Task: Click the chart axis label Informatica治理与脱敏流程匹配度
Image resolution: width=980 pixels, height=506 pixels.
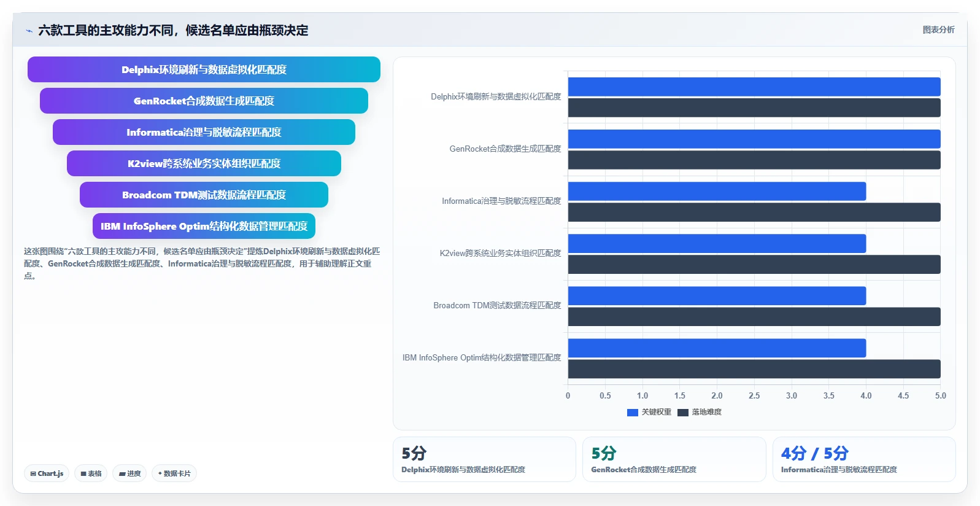Action: pos(501,201)
